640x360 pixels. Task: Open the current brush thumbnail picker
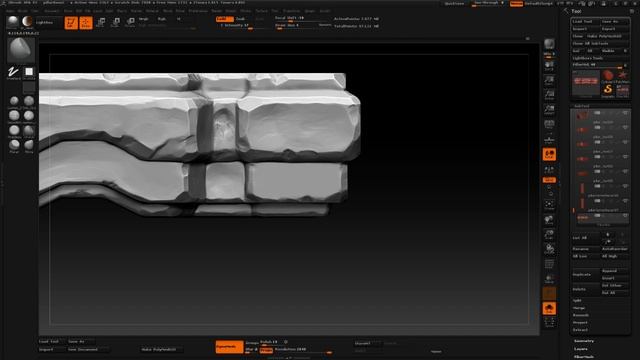pyautogui.click(x=21, y=49)
